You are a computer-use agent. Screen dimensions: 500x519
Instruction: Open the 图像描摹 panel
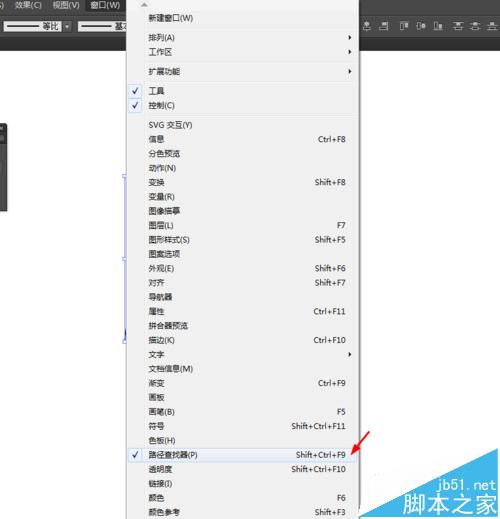pos(243,211)
